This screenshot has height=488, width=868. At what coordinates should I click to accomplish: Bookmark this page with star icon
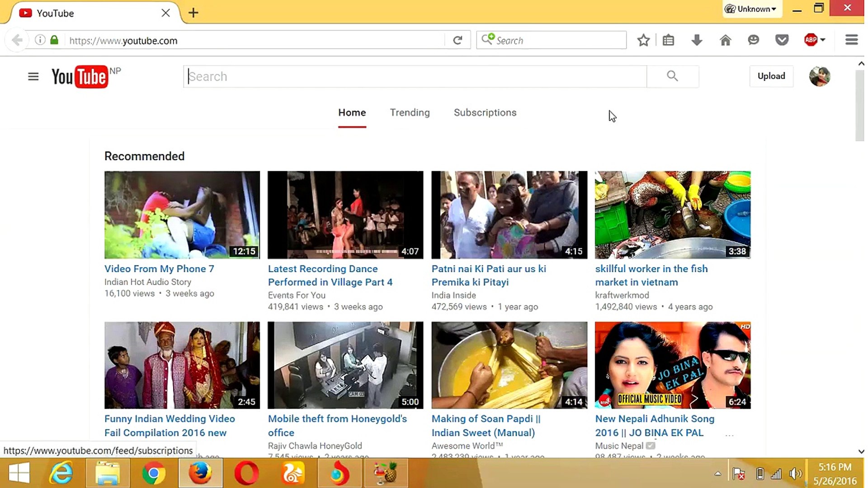coord(643,40)
